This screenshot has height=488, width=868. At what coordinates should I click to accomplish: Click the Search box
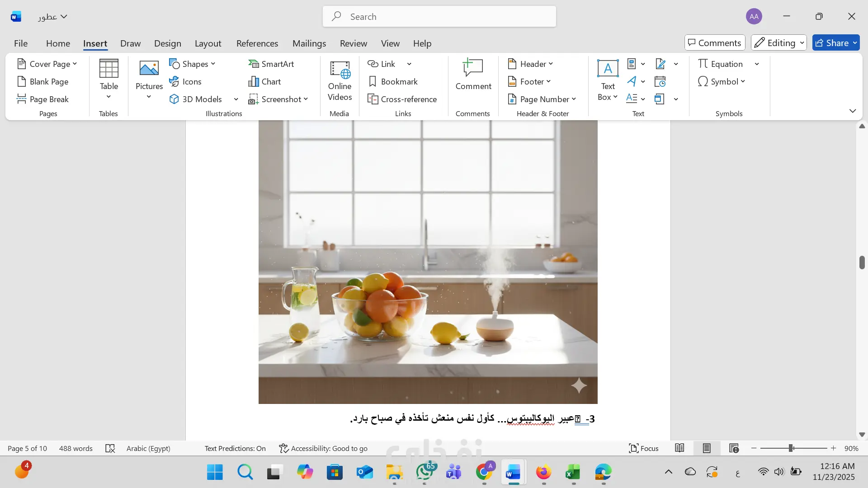(x=439, y=17)
